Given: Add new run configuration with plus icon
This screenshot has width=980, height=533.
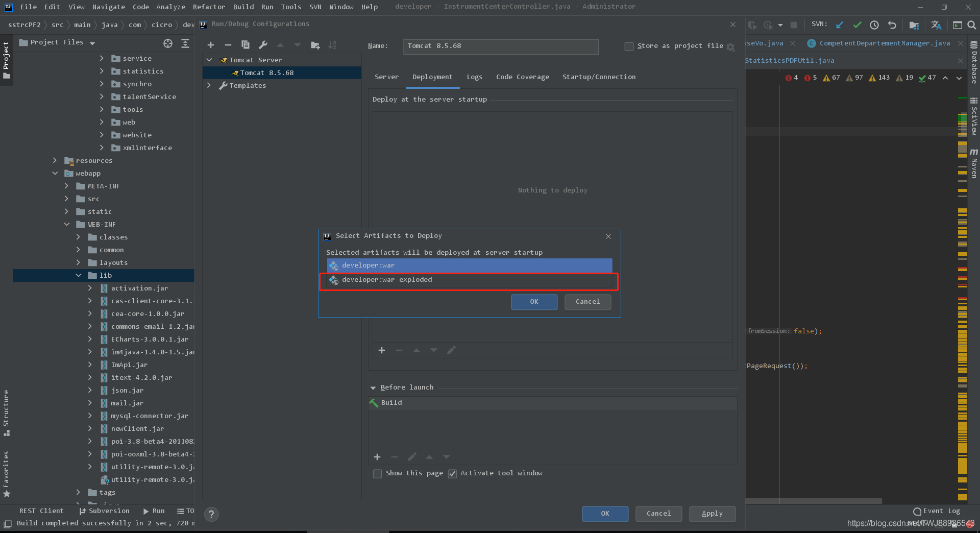Looking at the screenshot, I should (211, 45).
